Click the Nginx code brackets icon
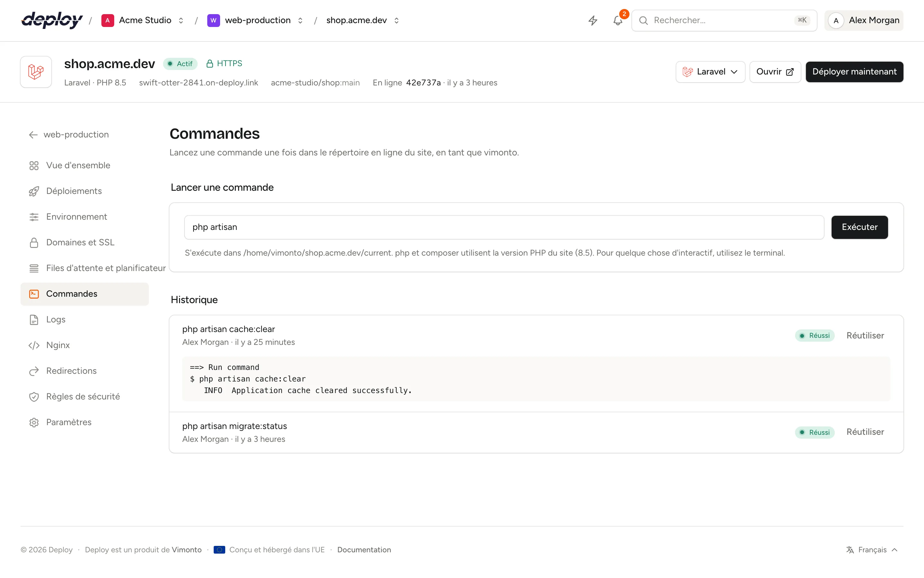 (x=34, y=345)
